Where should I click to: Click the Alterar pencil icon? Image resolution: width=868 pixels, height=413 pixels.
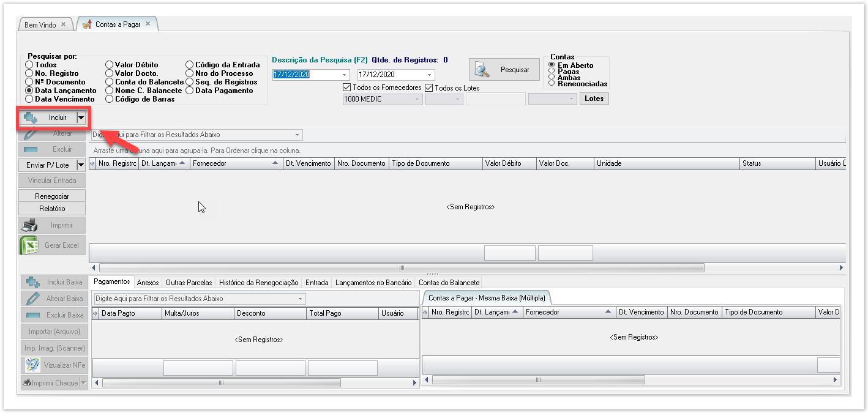click(x=30, y=133)
